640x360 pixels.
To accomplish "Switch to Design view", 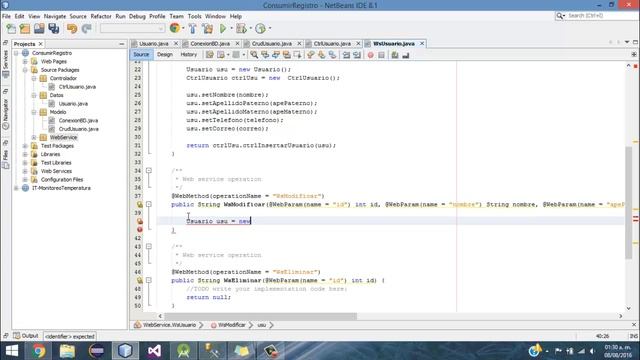I will pos(165,55).
